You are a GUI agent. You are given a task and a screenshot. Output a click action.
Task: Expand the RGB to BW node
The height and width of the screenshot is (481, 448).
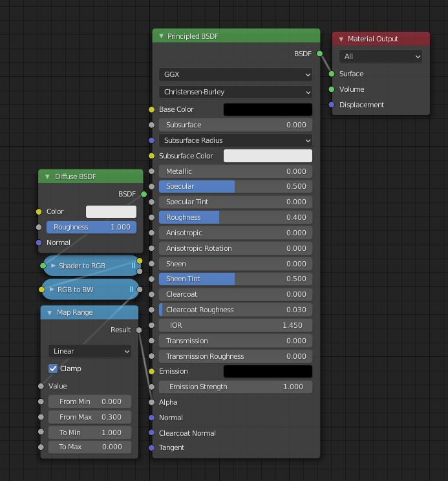click(x=52, y=290)
